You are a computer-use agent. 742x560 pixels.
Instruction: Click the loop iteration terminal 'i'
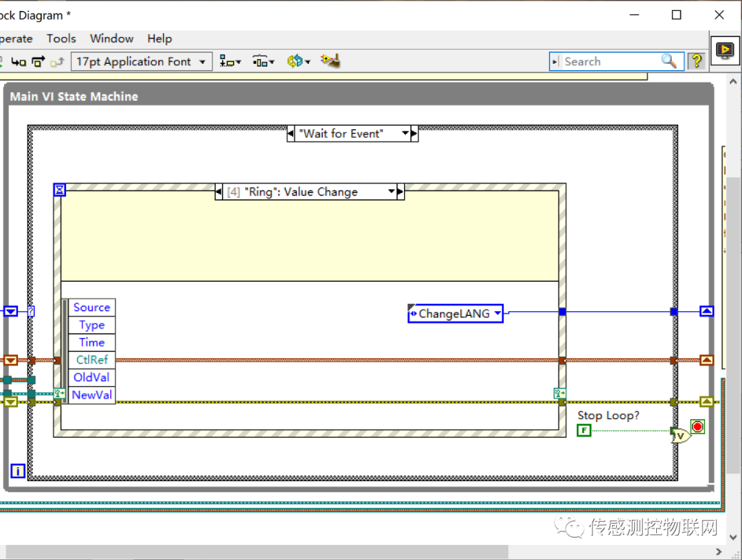(x=18, y=471)
